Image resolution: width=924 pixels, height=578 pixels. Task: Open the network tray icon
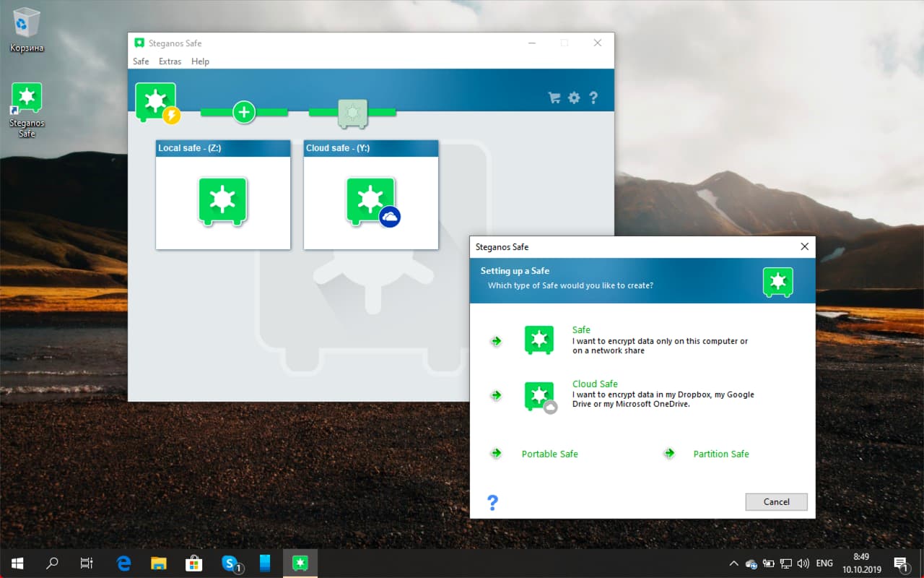point(786,564)
